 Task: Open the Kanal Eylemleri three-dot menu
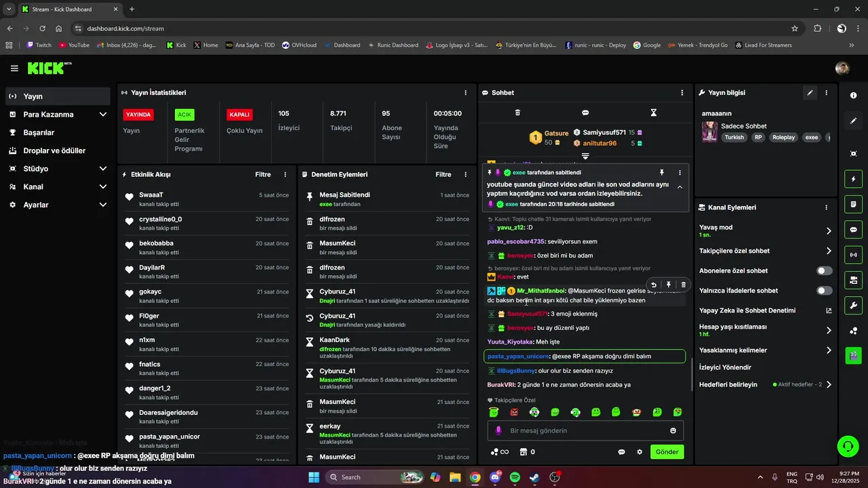tap(826, 207)
